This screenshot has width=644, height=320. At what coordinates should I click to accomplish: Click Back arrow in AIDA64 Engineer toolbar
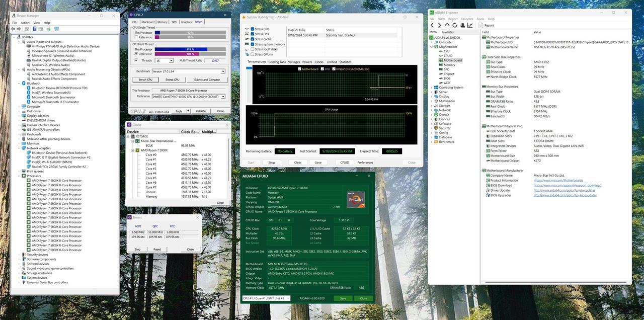[x=432, y=25]
